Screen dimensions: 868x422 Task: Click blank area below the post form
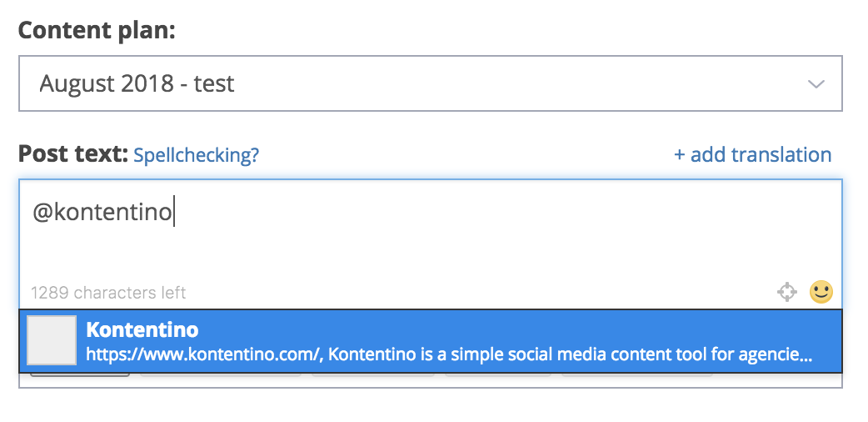pos(431,406)
